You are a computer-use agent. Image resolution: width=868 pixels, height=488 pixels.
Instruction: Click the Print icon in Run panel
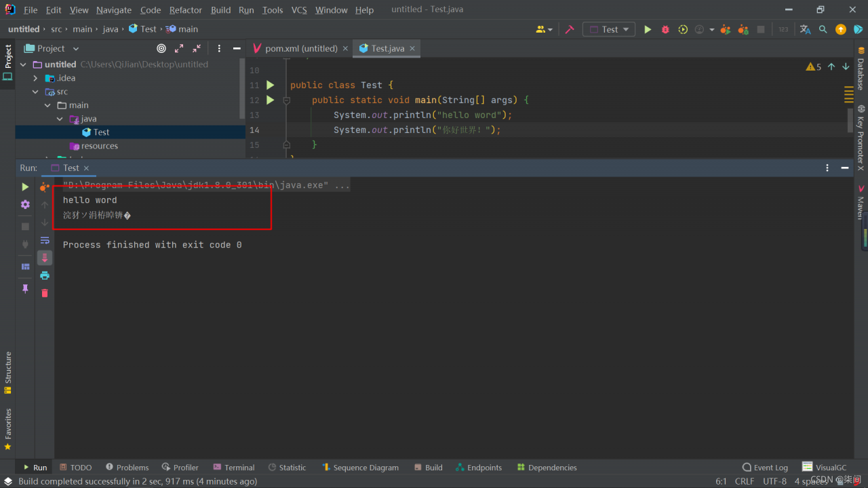(45, 276)
